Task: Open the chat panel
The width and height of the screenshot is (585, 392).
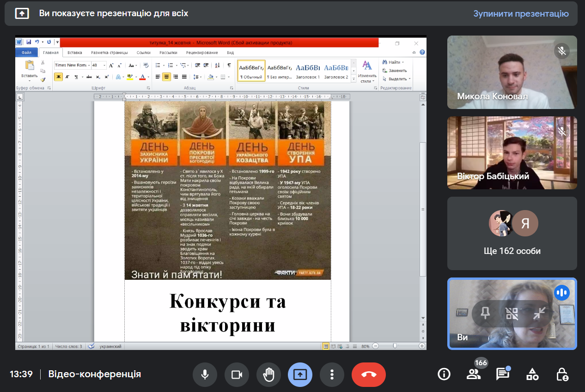Action: pyautogui.click(x=503, y=374)
